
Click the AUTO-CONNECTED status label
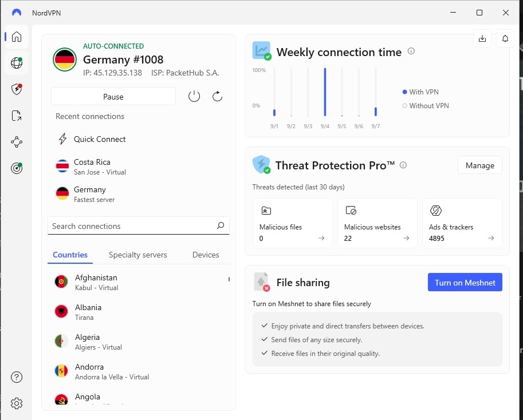click(x=113, y=46)
